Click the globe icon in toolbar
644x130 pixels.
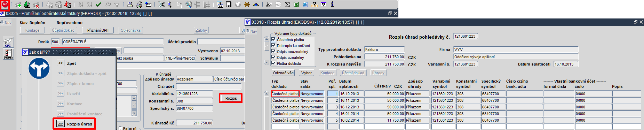point(238,5)
